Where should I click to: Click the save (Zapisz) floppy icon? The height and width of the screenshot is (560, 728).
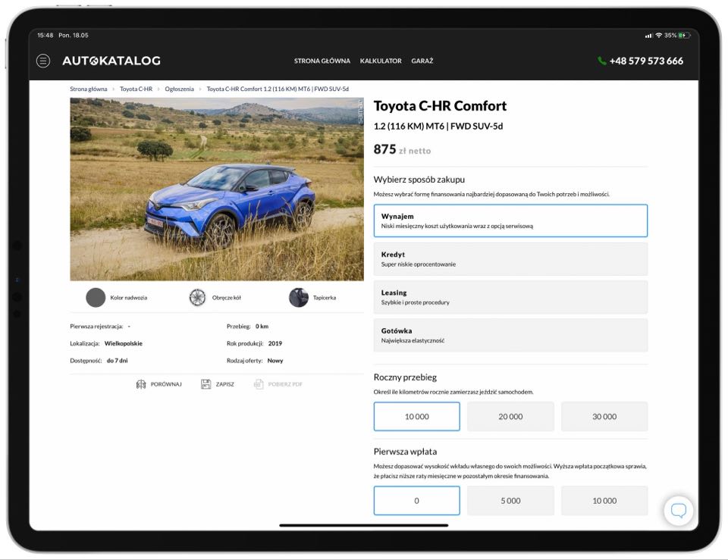point(206,384)
